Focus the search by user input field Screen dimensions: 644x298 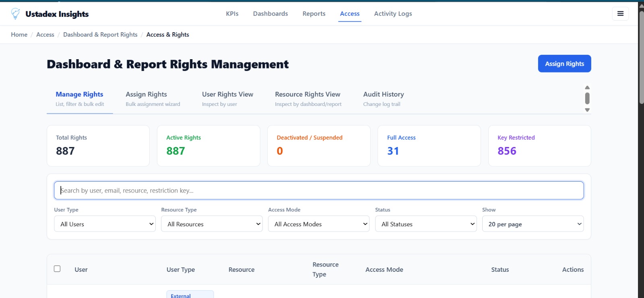coord(319,190)
